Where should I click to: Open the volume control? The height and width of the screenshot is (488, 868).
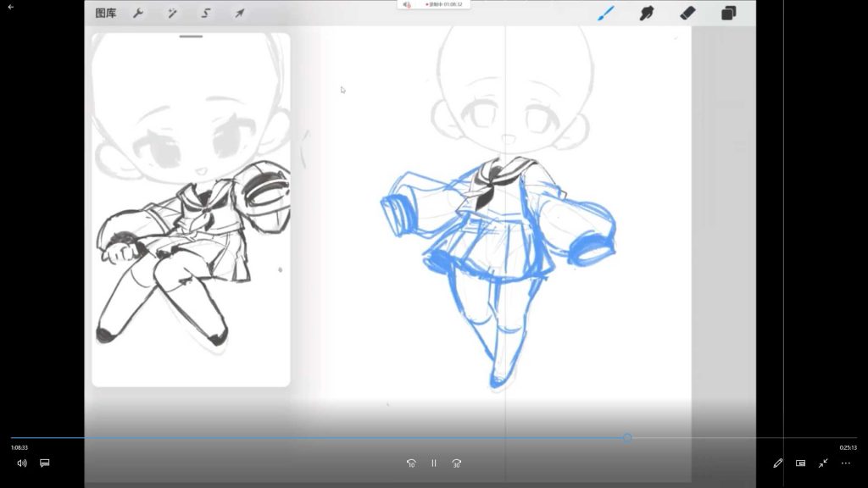22,463
